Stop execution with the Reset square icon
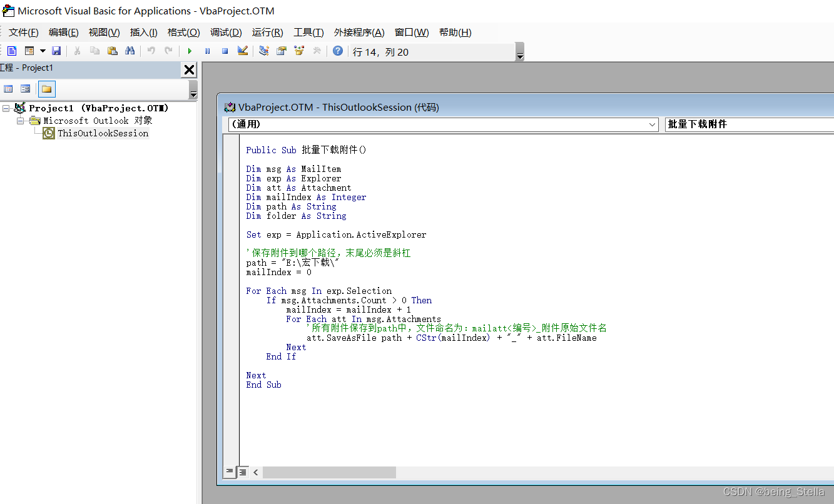The height and width of the screenshot is (504, 834). 225,51
